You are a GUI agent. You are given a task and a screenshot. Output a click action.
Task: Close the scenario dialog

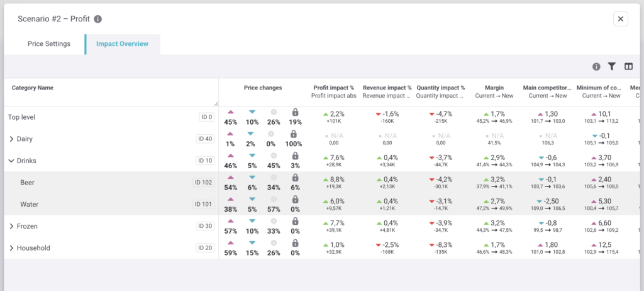pos(621,19)
